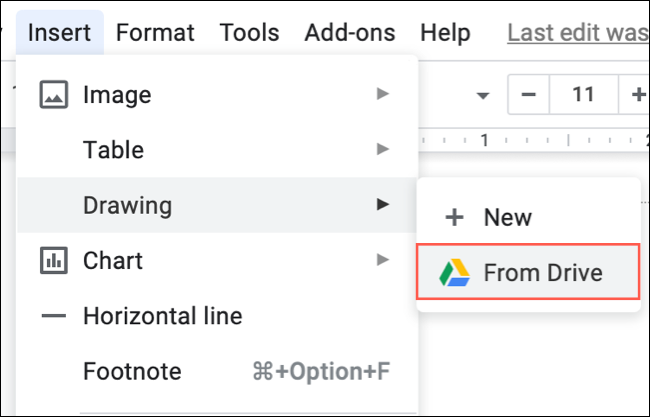650x417 pixels.
Task: Open the Tools menu
Action: pyautogui.click(x=249, y=32)
